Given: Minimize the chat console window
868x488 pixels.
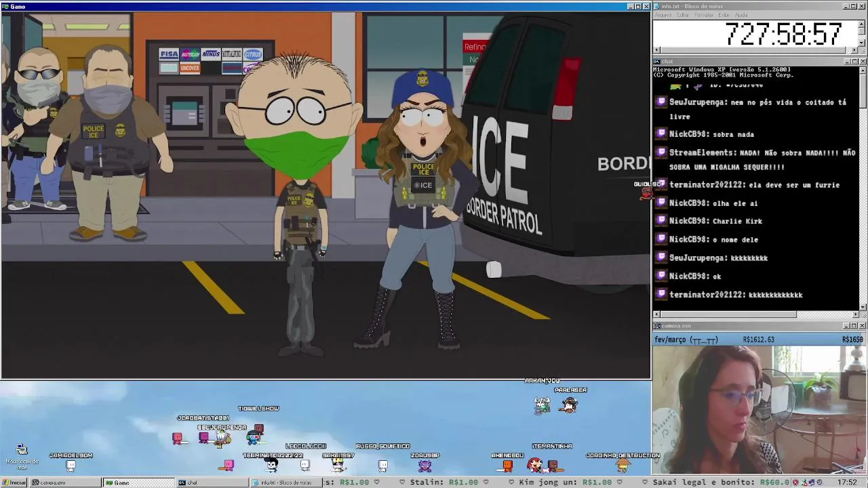Looking at the screenshot, I should 846,62.
